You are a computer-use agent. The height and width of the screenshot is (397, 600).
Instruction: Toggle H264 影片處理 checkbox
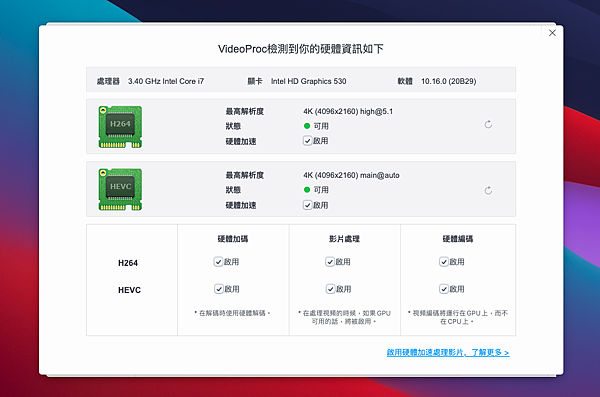coord(330,262)
